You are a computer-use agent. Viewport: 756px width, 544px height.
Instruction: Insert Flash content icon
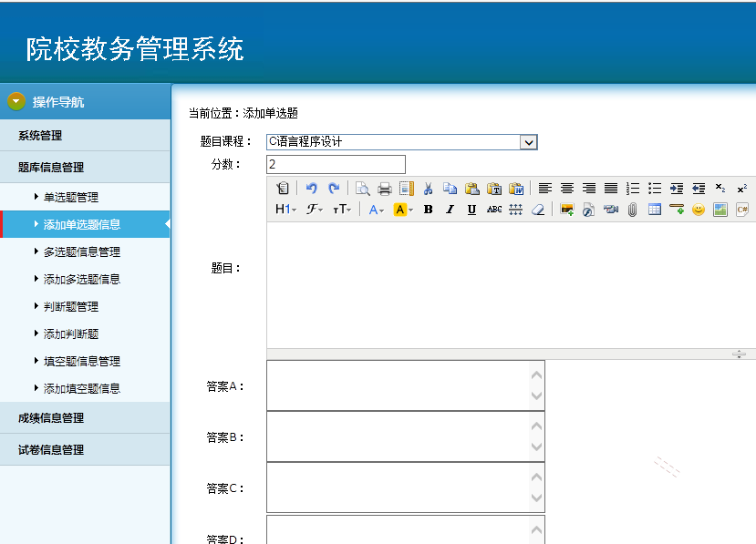coord(589,210)
